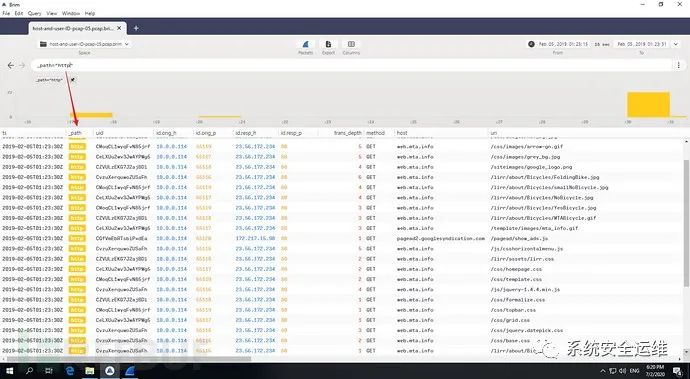Click the host column header
The image size is (690, 379).
point(402,132)
